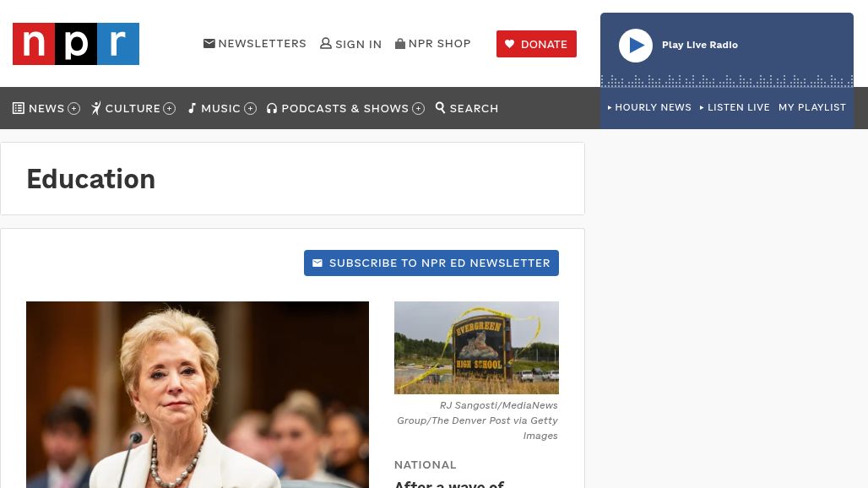Expand the Music submenu plus

pos(251,108)
